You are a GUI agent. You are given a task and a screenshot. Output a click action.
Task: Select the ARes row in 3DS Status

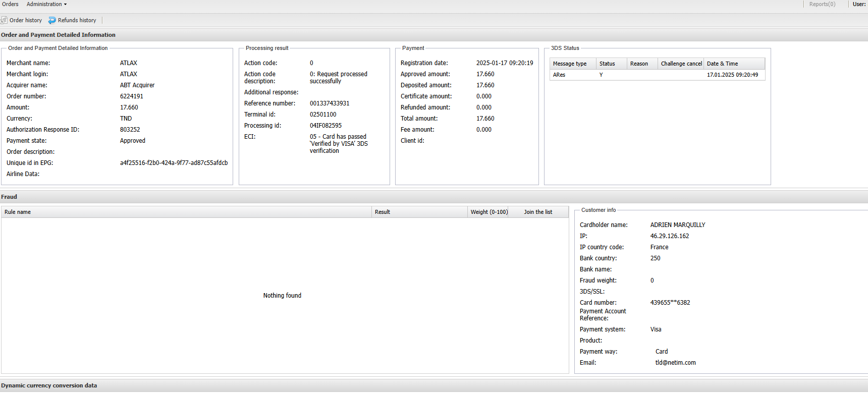pyautogui.click(x=559, y=75)
